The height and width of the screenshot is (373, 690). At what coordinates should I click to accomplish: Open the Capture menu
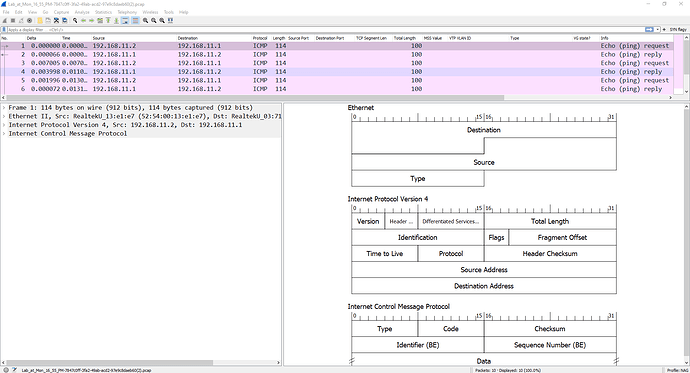click(61, 12)
